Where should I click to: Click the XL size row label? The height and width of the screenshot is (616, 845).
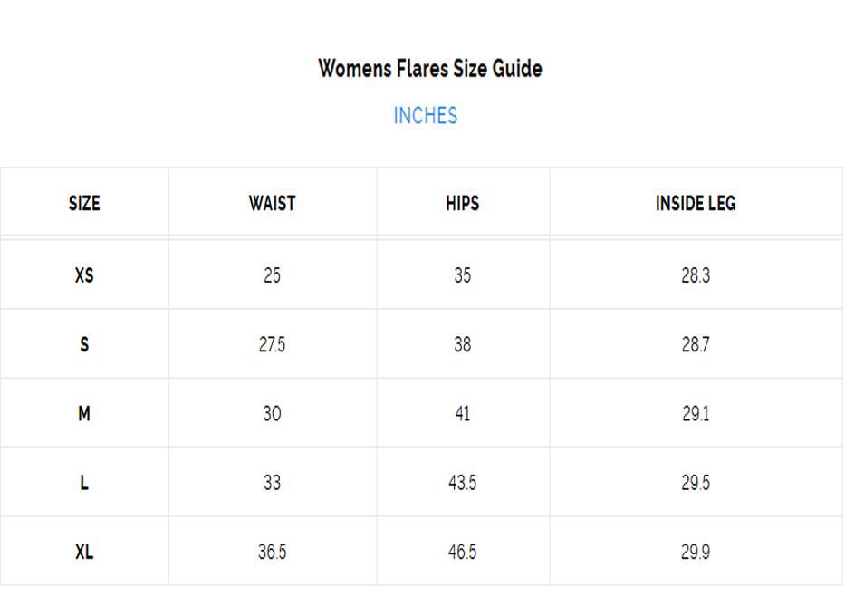click(84, 552)
